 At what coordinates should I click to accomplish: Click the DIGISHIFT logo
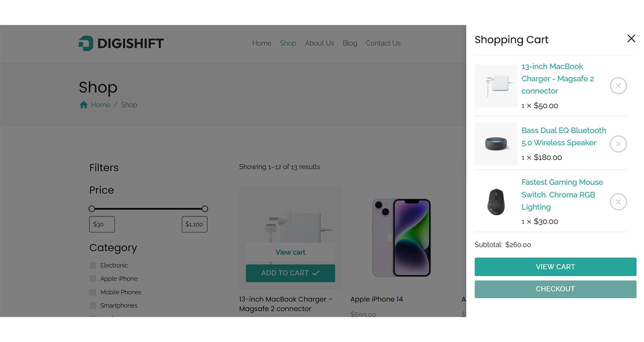click(x=121, y=43)
